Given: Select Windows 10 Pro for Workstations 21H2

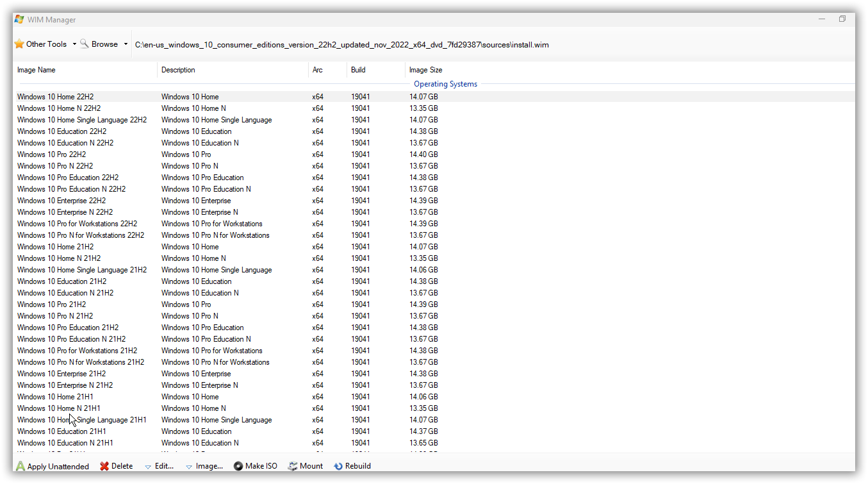Looking at the screenshot, I should (77, 351).
